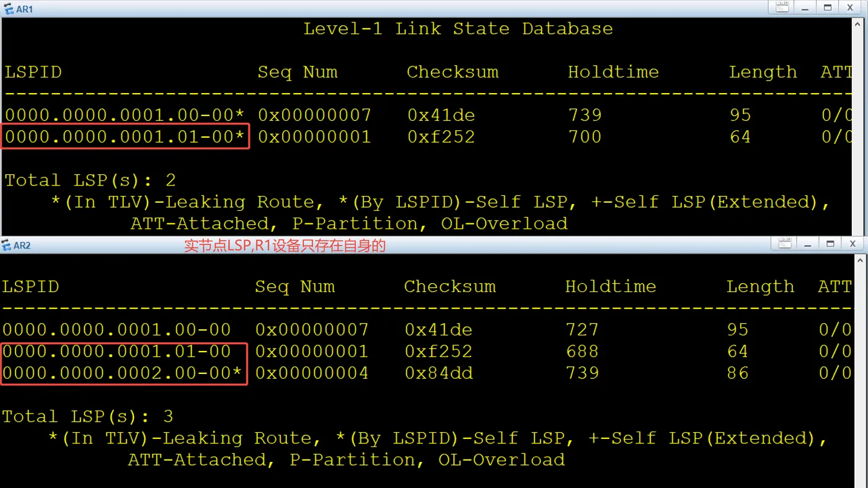Click holdtime value 727 in AR2

(582, 330)
